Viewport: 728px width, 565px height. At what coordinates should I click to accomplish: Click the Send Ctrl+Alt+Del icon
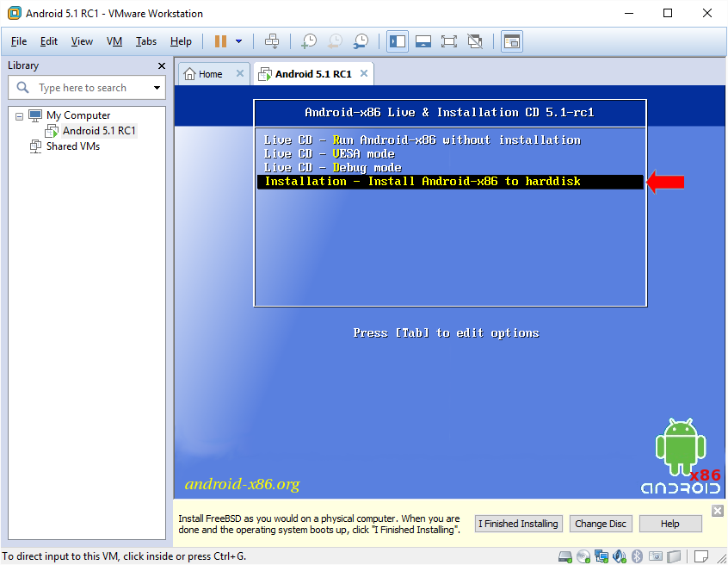(272, 41)
